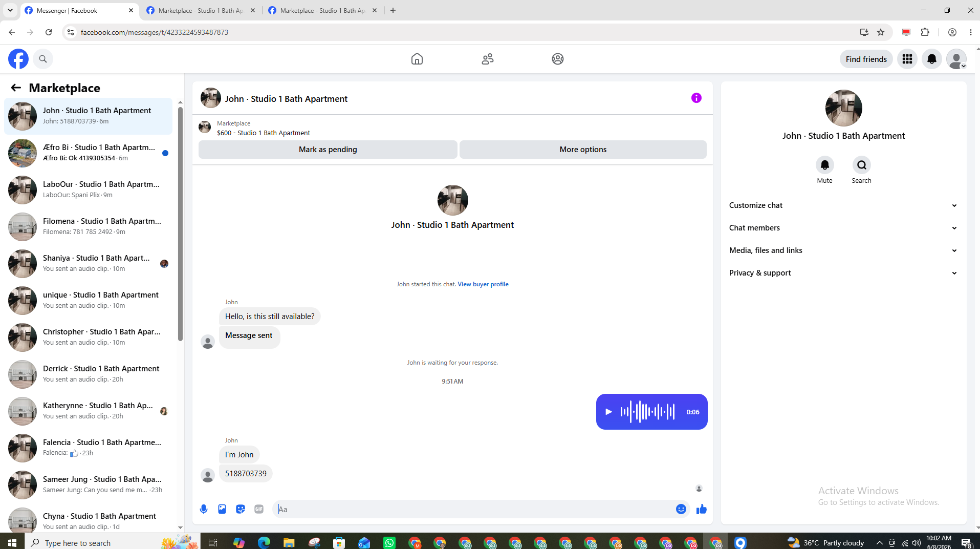
Task: Switch to third Marketplace browser tab
Action: [323, 10]
